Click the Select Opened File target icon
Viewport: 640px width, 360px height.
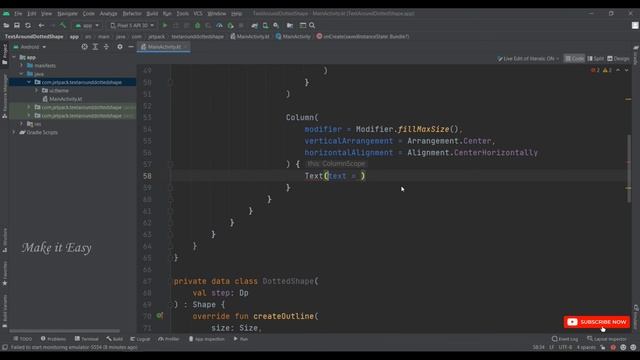click(84, 47)
